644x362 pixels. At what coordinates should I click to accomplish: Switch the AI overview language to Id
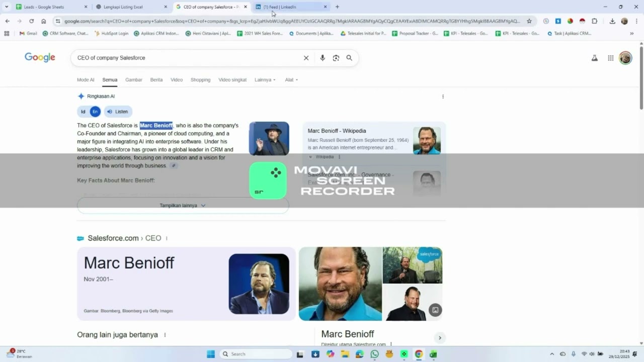pos(83,112)
